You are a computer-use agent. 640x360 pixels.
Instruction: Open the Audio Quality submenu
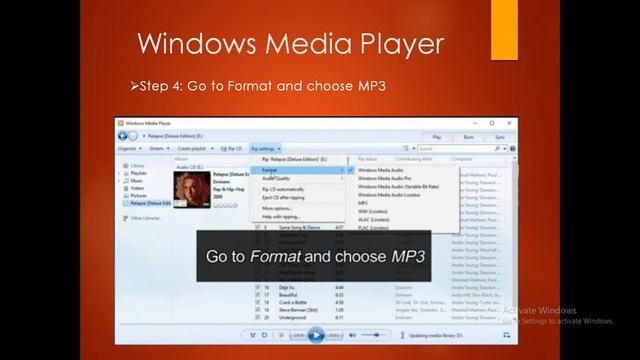click(x=298, y=178)
